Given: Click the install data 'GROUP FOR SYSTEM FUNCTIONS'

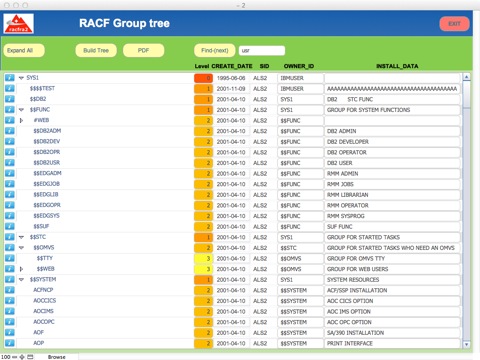Looking at the screenshot, I should [392, 110].
